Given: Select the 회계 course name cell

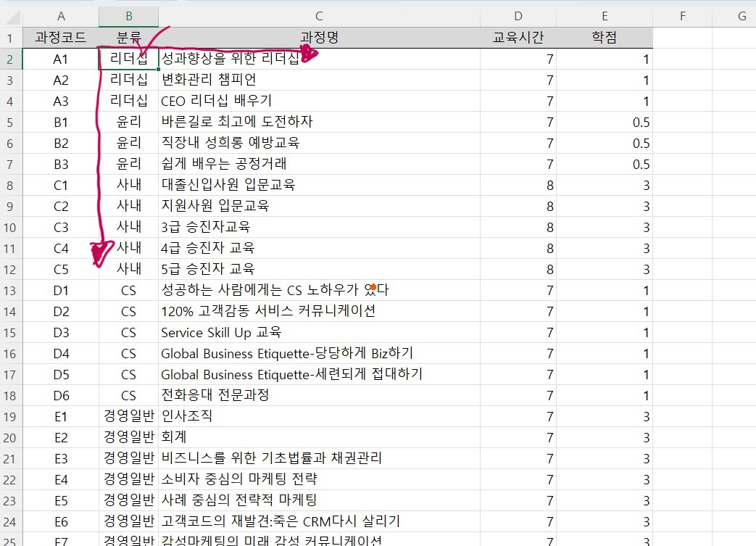Looking at the screenshot, I should pos(319,437).
